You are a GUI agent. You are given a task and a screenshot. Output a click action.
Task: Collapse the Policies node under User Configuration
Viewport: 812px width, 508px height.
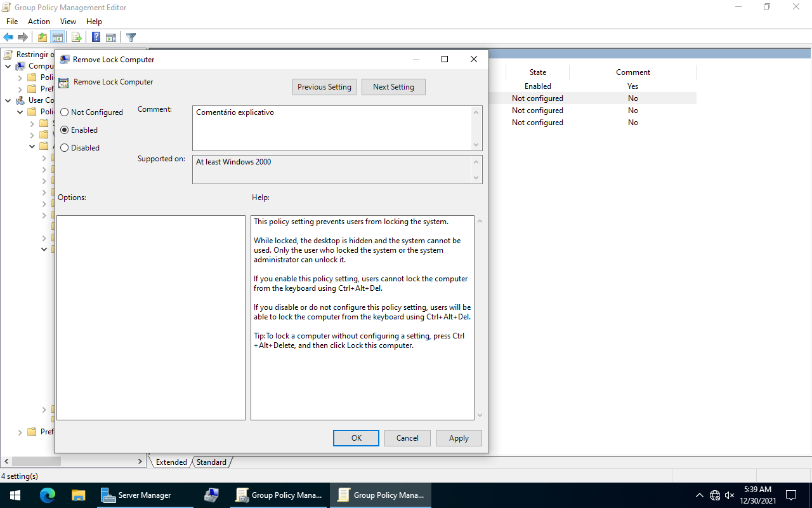pos(20,111)
